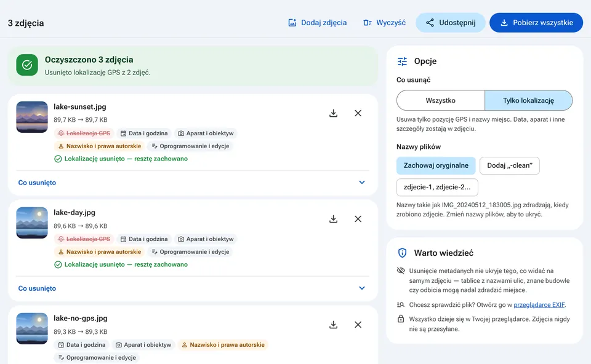Click the Wyczyść button
The width and height of the screenshot is (591, 364).
[384, 23]
